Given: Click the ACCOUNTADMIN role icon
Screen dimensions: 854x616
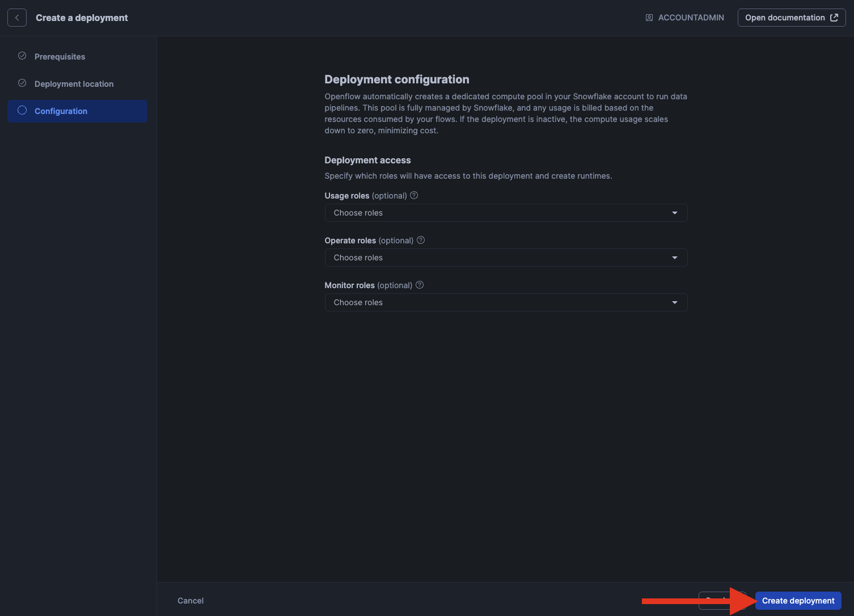Looking at the screenshot, I should click(649, 18).
